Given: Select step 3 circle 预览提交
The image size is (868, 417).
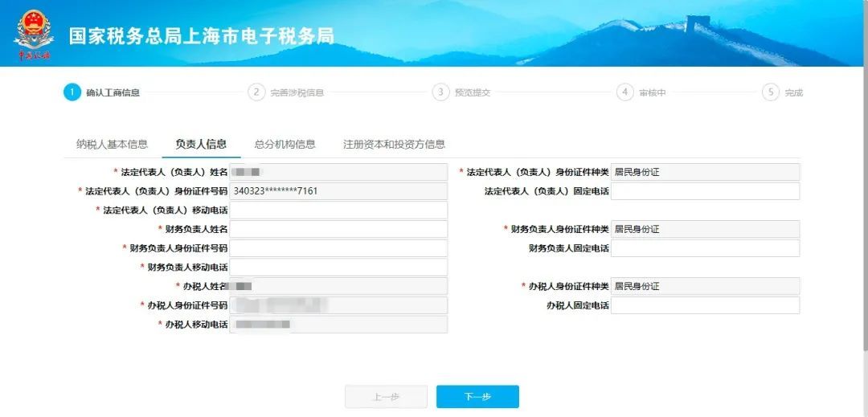Looking at the screenshot, I should (440, 92).
